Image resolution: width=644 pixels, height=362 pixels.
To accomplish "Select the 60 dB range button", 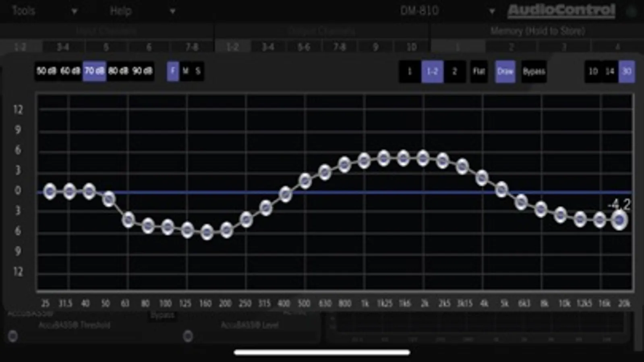I will point(70,71).
